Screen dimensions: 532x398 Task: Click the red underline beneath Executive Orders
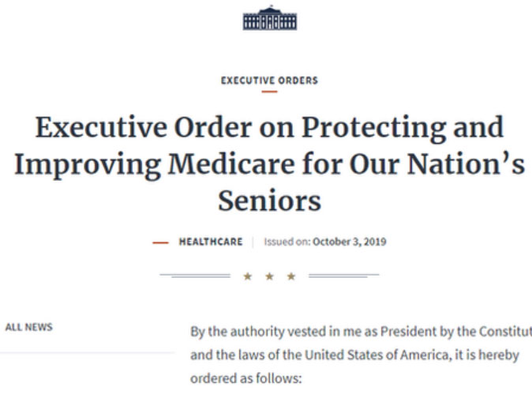click(x=269, y=92)
